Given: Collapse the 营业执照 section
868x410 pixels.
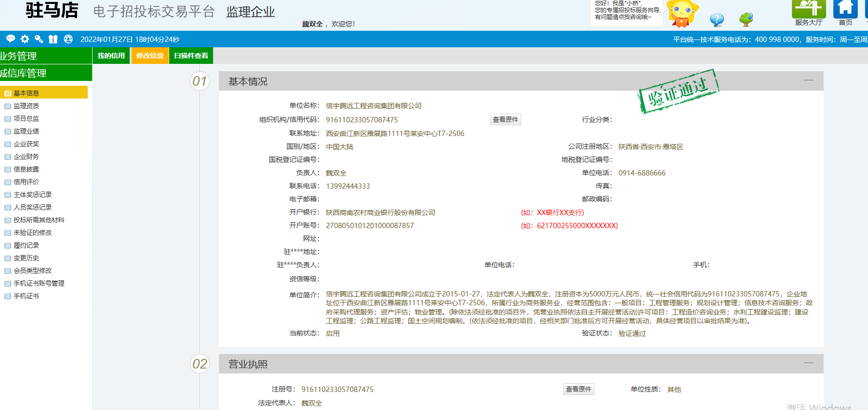Looking at the screenshot, I should coord(809,363).
